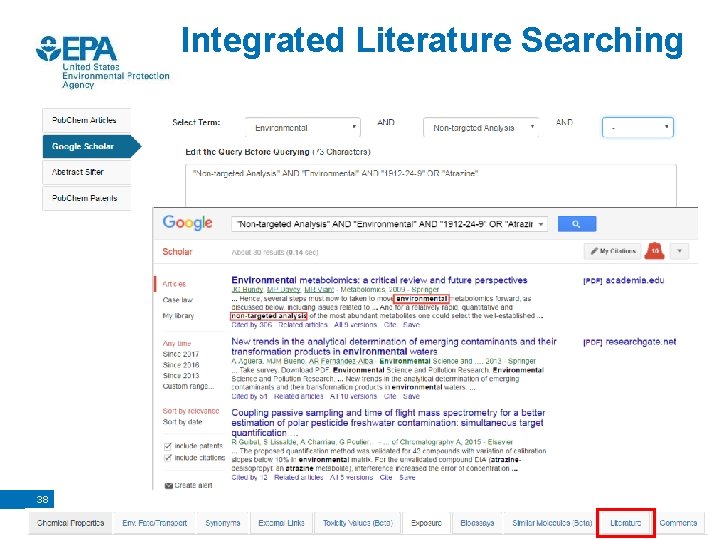The height and width of the screenshot is (540, 720).
Task: Open the Environmental term dropdown
Action: [303, 128]
